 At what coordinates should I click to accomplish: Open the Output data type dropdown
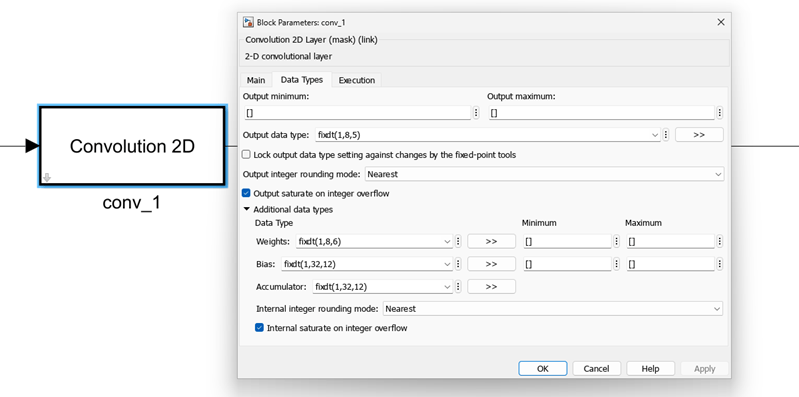click(x=655, y=135)
